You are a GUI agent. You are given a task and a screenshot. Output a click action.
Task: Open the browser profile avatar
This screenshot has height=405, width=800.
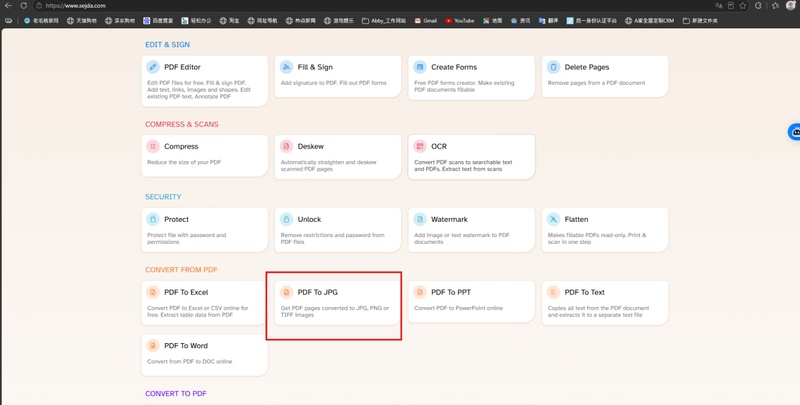point(790,6)
